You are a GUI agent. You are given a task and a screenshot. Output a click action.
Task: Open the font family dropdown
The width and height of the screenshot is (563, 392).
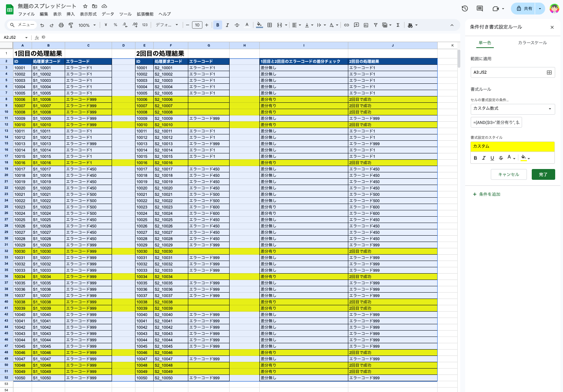167,25
